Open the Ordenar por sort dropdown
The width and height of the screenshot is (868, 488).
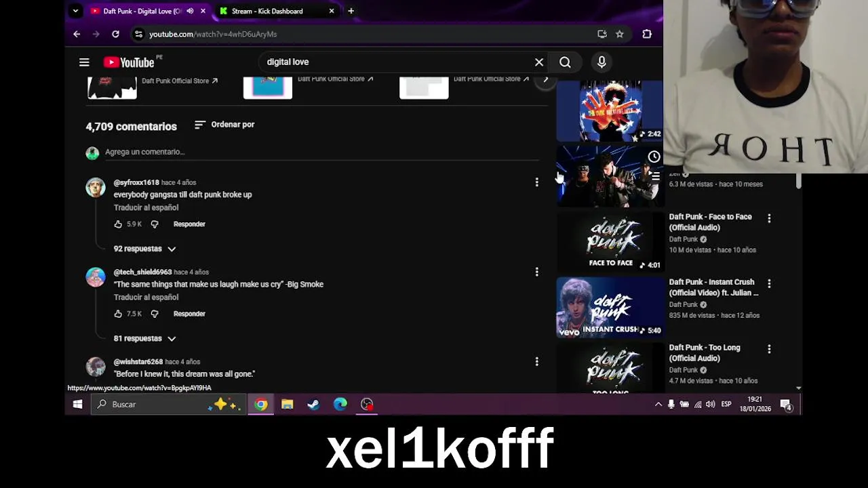coord(224,125)
